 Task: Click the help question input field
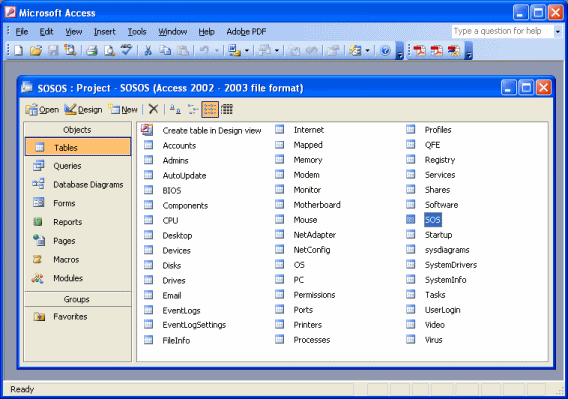(502, 32)
